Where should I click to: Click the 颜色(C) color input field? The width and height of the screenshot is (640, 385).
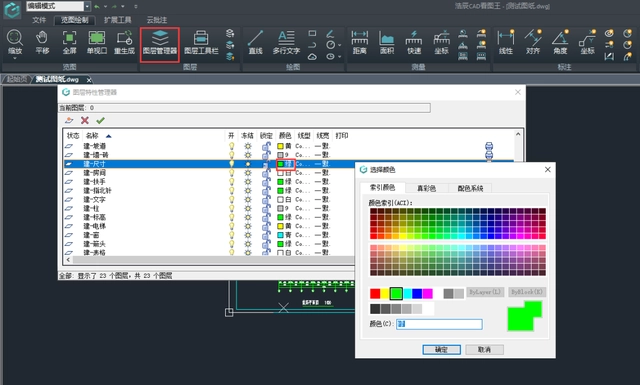(x=439, y=324)
